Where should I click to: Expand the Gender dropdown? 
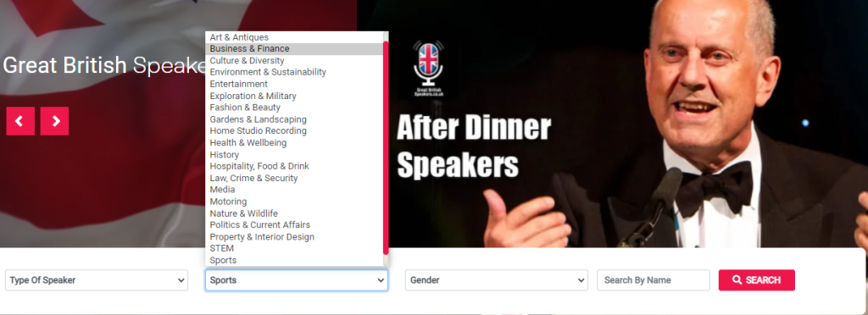tap(497, 280)
